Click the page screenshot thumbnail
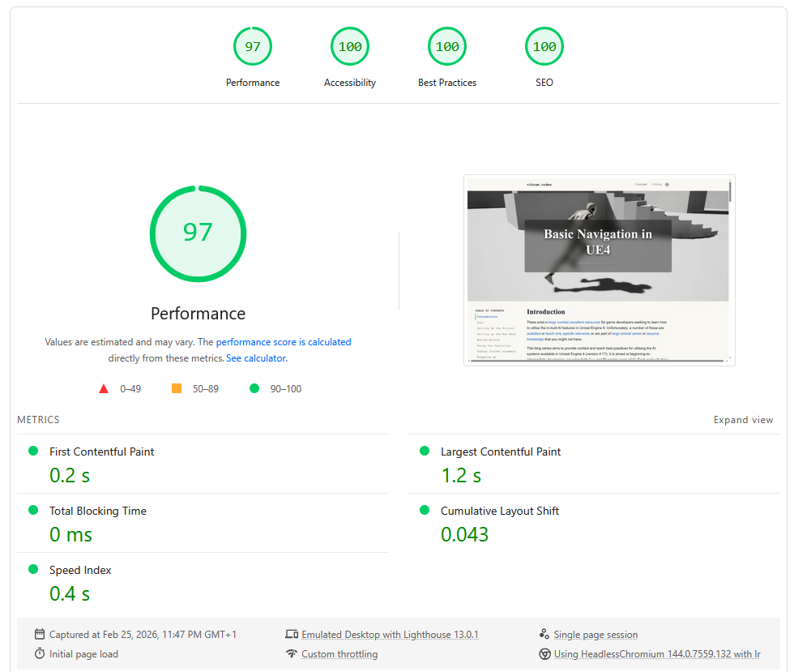 600,269
